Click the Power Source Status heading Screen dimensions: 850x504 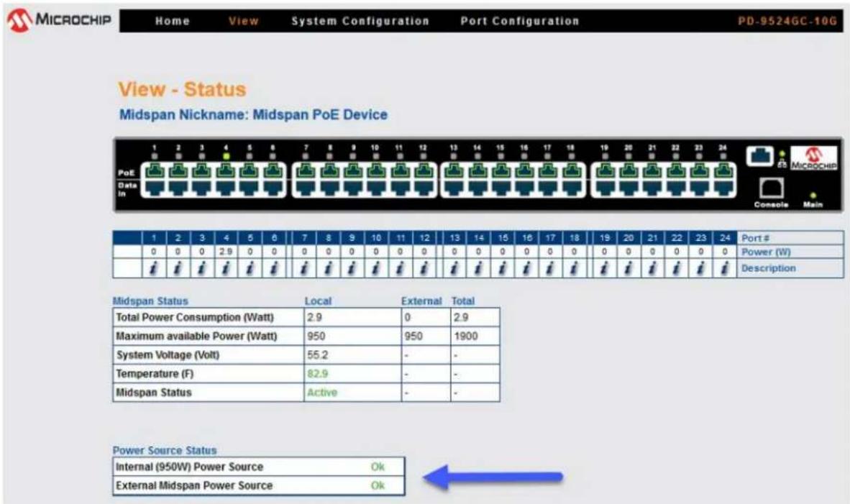click(x=165, y=450)
